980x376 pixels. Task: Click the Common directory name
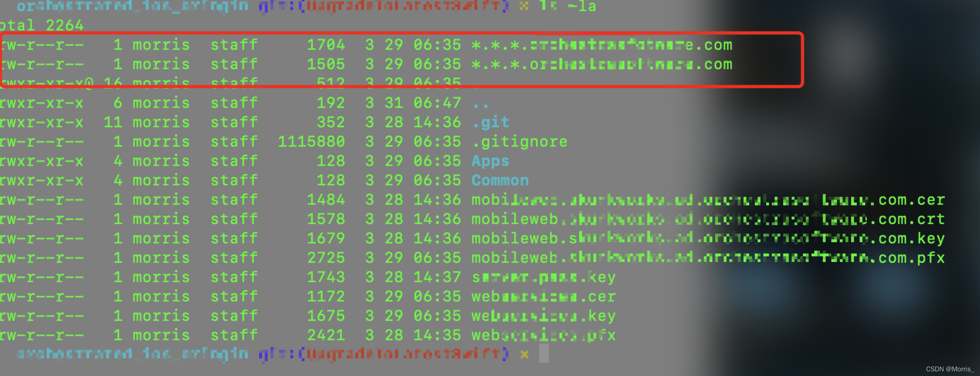[500, 180]
